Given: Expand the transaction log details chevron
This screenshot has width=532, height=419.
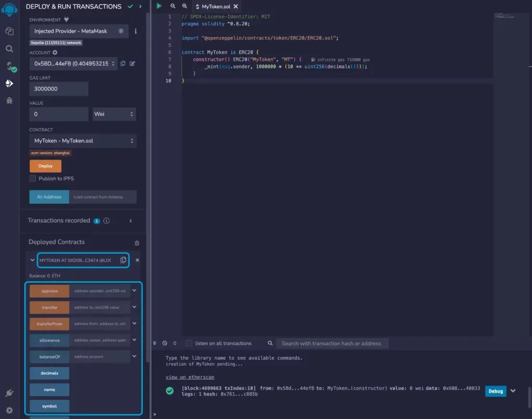Looking at the screenshot, I should tap(513, 391).
